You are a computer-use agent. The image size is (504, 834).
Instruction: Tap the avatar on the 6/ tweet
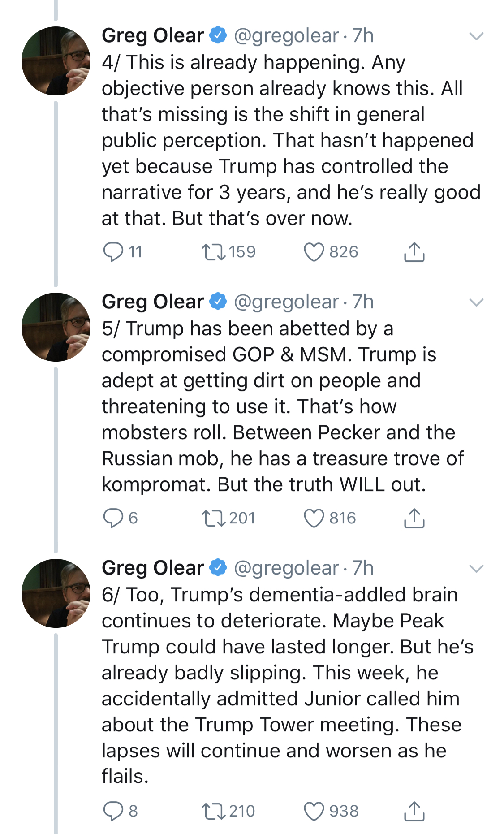tap(56, 593)
